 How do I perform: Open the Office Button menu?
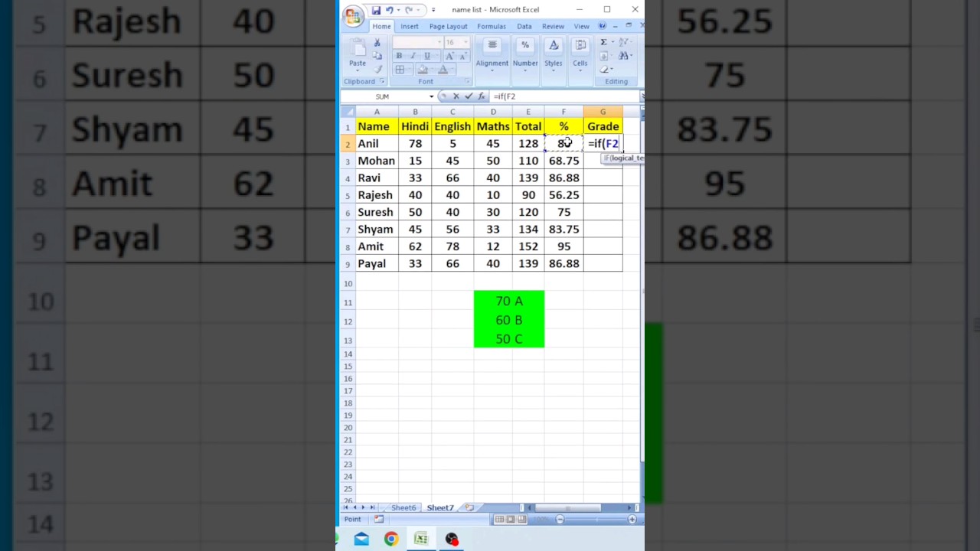click(353, 15)
